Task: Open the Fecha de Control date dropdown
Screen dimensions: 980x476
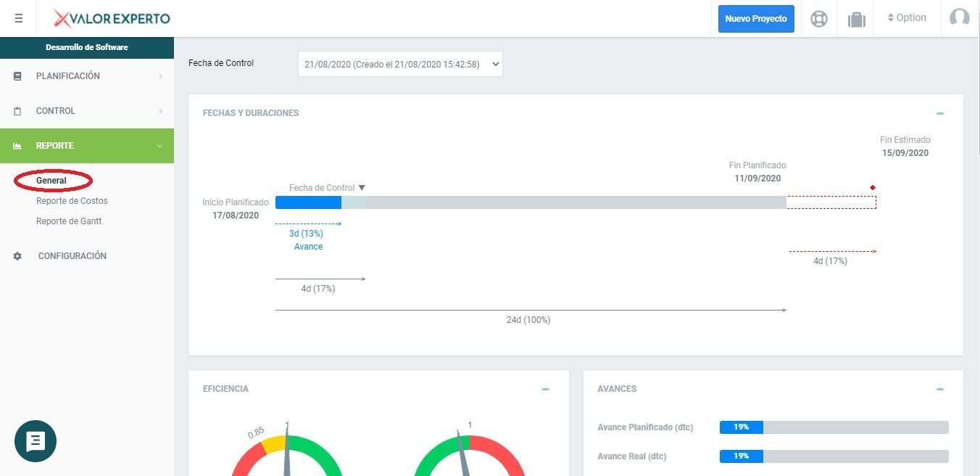Action: point(400,64)
